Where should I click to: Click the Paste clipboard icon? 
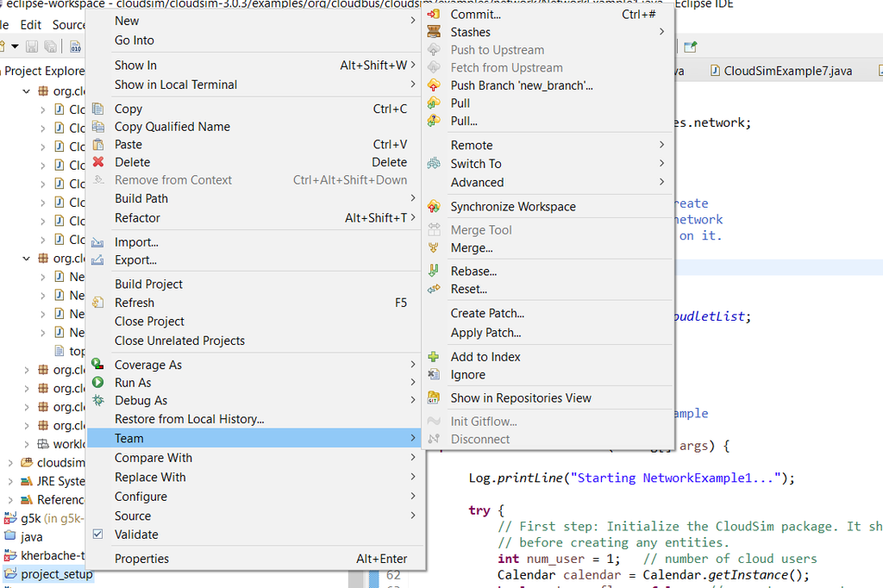click(x=98, y=144)
